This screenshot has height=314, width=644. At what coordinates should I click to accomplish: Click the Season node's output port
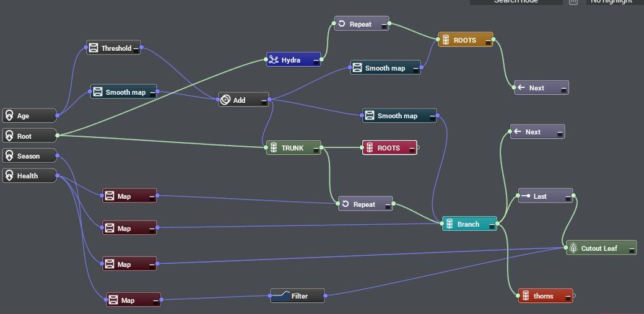tap(57, 155)
